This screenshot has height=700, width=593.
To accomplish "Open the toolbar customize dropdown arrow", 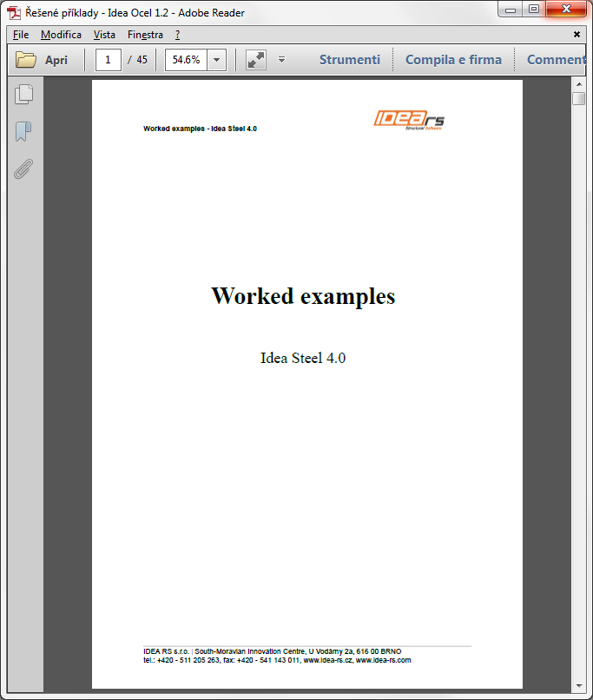I will tap(281, 59).
